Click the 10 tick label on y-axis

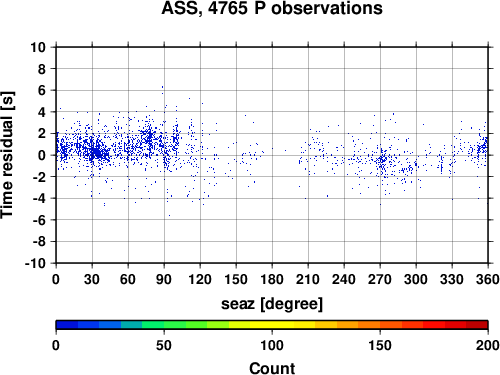[38, 47]
